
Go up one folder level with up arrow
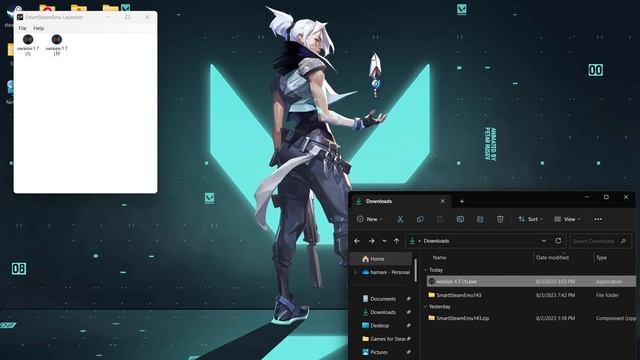click(x=396, y=241)
